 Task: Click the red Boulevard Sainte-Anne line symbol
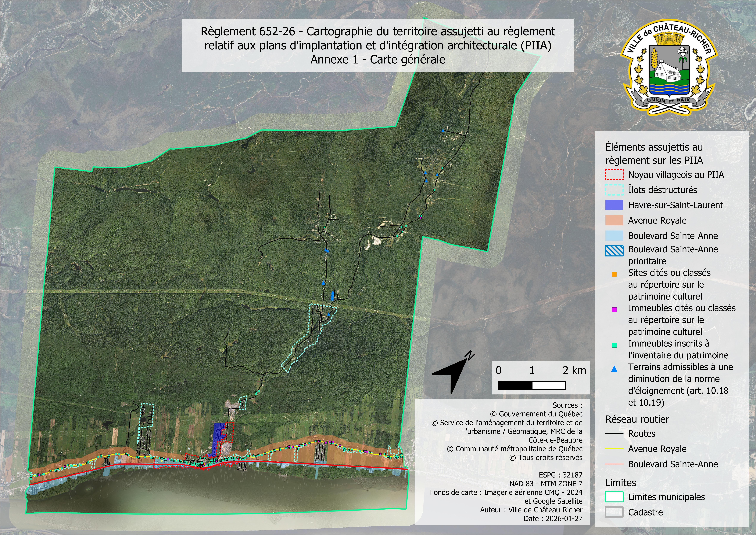point(614,464)
